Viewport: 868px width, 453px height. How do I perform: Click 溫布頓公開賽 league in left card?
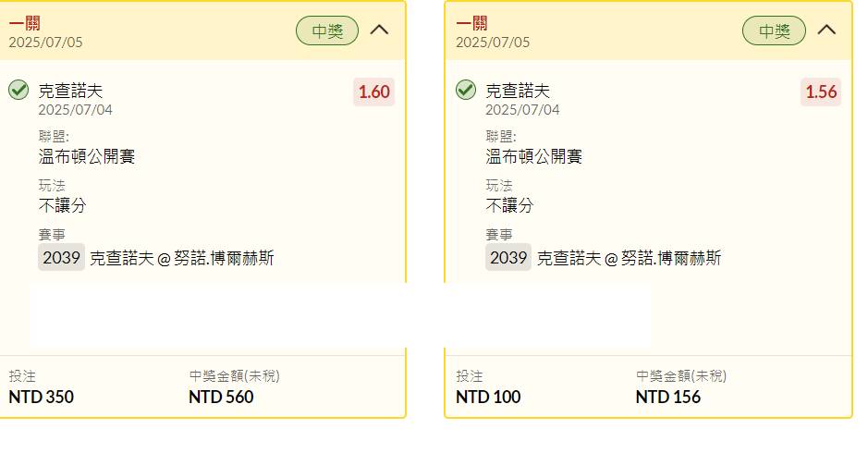(x=87, y=157)
